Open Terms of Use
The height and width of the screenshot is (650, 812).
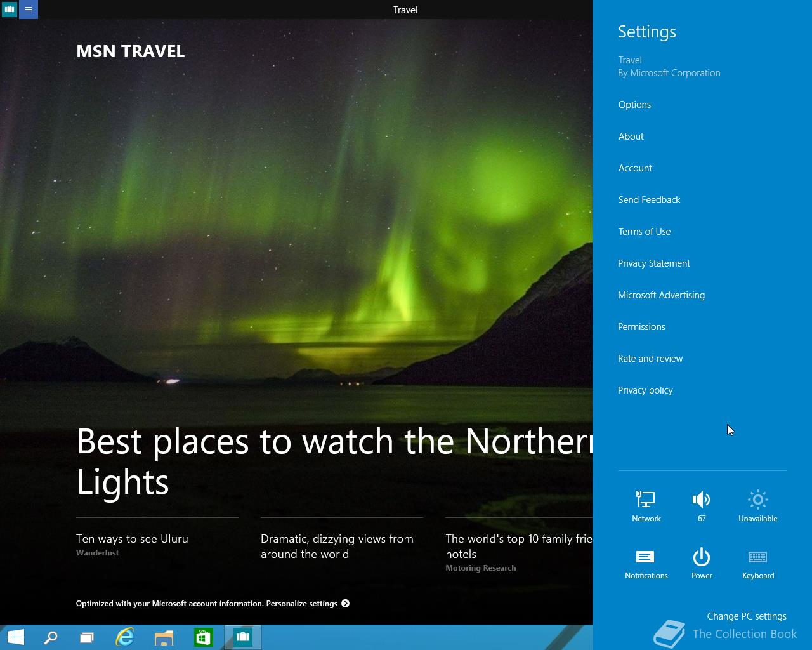(645, 232)
